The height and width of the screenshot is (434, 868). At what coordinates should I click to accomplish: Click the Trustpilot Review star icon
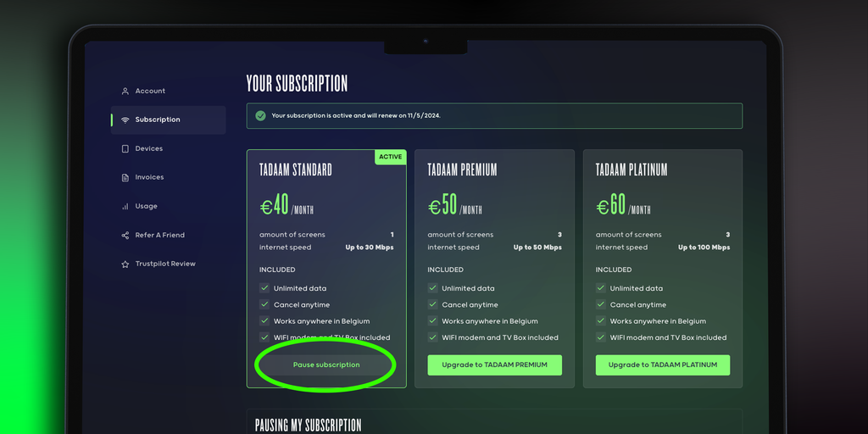125,264
